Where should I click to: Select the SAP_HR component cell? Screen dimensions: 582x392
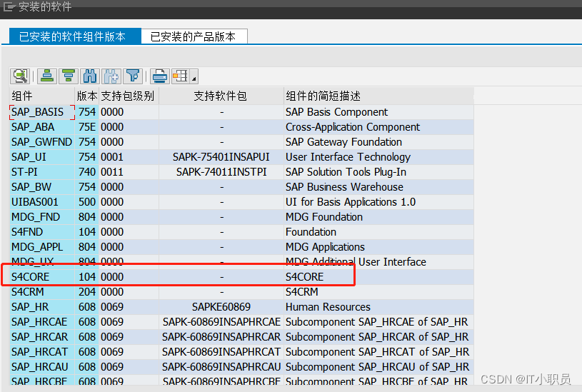point(42,307)
